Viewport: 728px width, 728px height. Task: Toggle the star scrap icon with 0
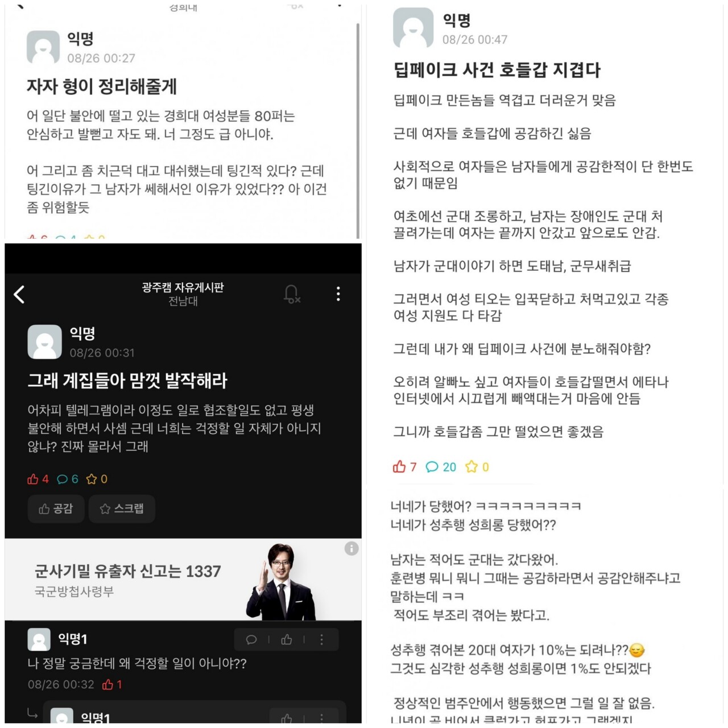(477, 467)
